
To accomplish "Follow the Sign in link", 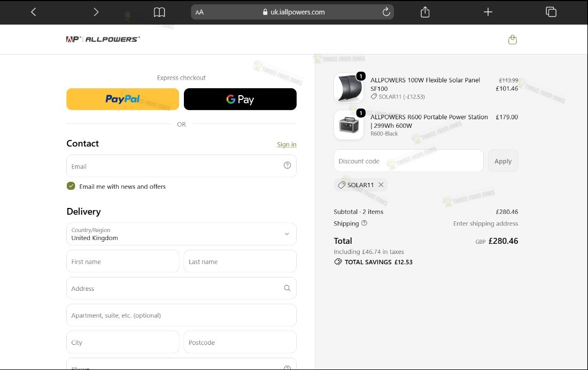I will click(287, 144).
